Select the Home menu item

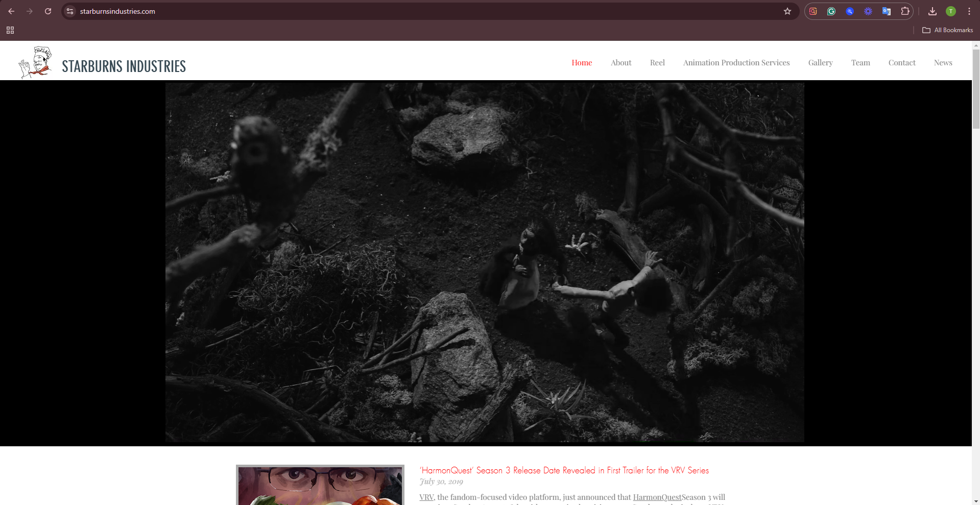582,63
